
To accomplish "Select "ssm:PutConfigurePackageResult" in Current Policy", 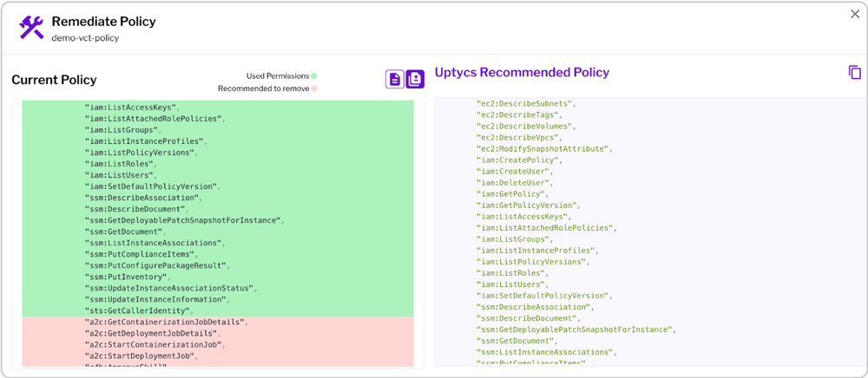I will pyautogui.click(x=157, y=265).
